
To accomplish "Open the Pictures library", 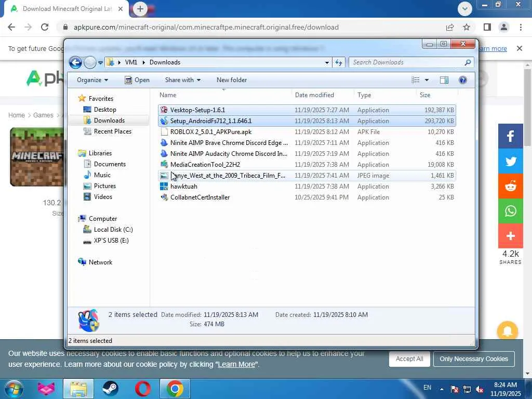I will [x=105, y=186].
